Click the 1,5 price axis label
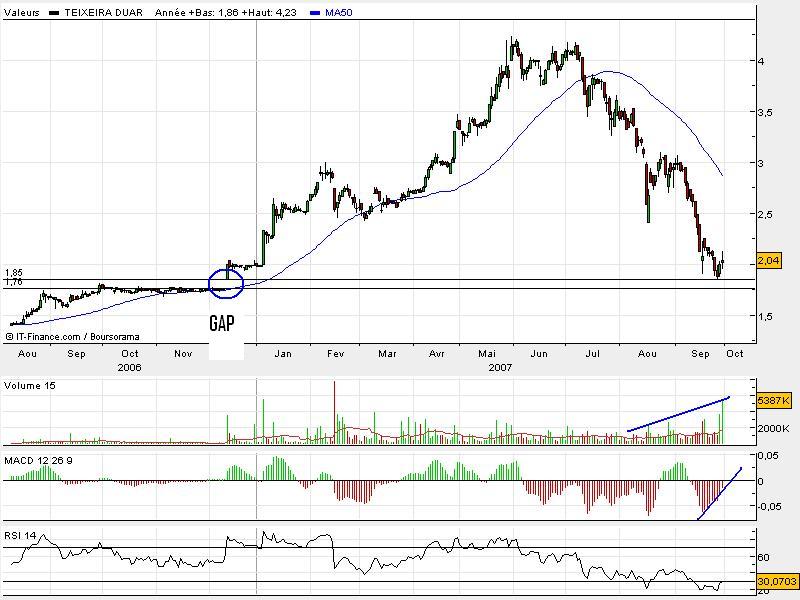Screen dimensions: 800x600 tap(765, 316)
